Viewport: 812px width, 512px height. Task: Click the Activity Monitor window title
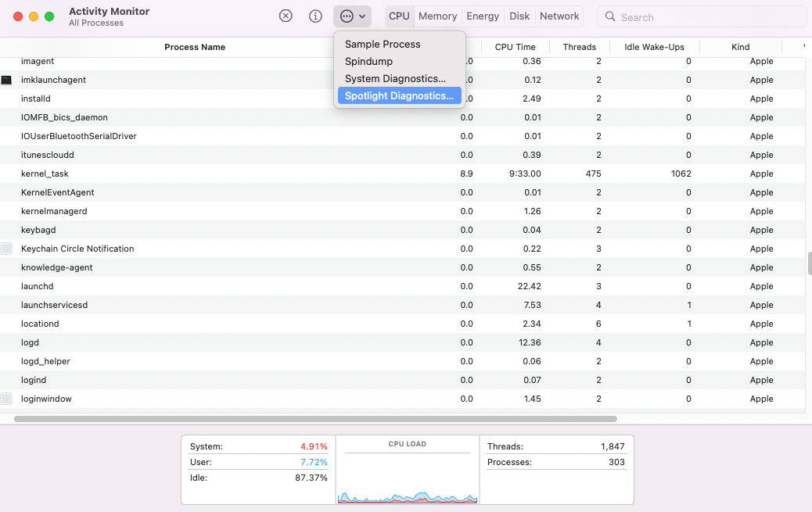[x=110, y=12]
